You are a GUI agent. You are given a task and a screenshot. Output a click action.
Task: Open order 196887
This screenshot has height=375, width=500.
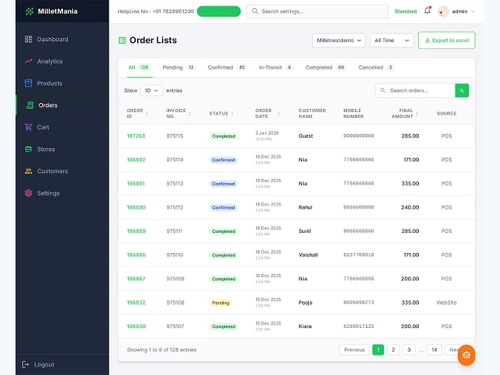click(x=136, y=279)
